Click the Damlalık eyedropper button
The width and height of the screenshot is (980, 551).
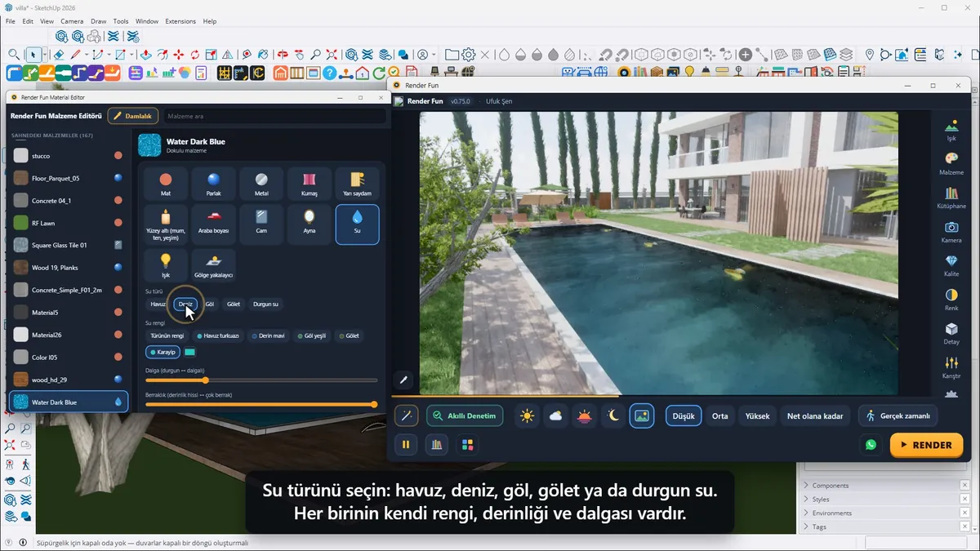tap(133, 116)
